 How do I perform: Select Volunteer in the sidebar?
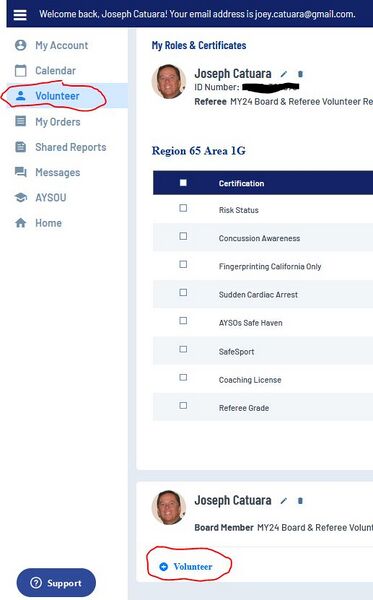point(57,96)
